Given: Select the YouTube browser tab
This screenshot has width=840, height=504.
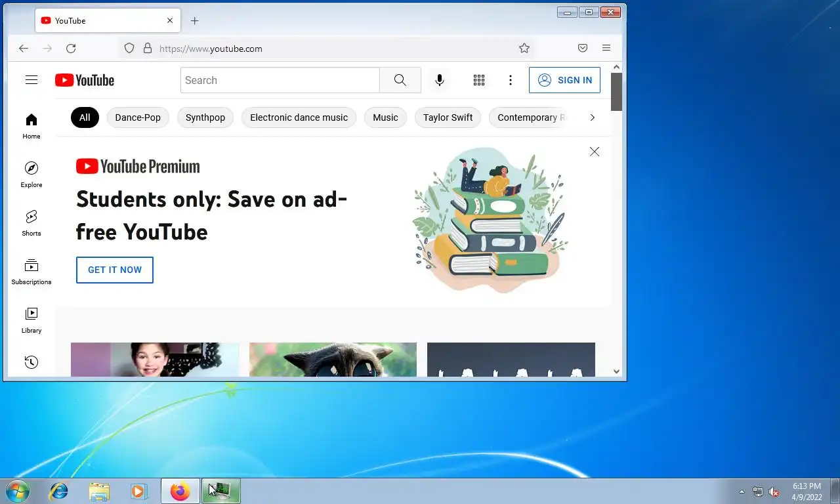Looking at the screenshot, I should point(108,21).
